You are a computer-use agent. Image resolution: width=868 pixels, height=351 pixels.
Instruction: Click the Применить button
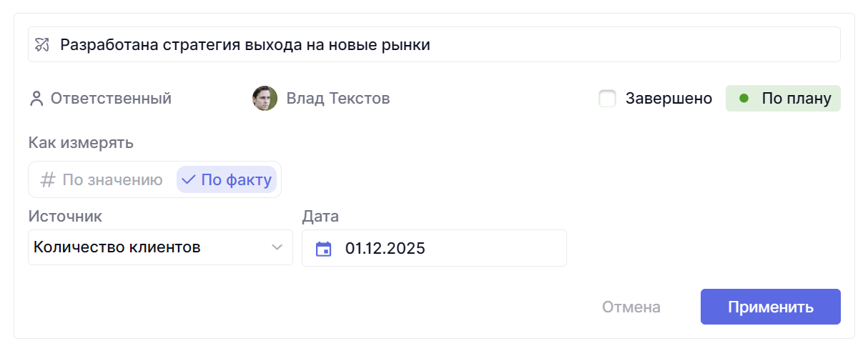pyautogui.click(x=770, y=307)
